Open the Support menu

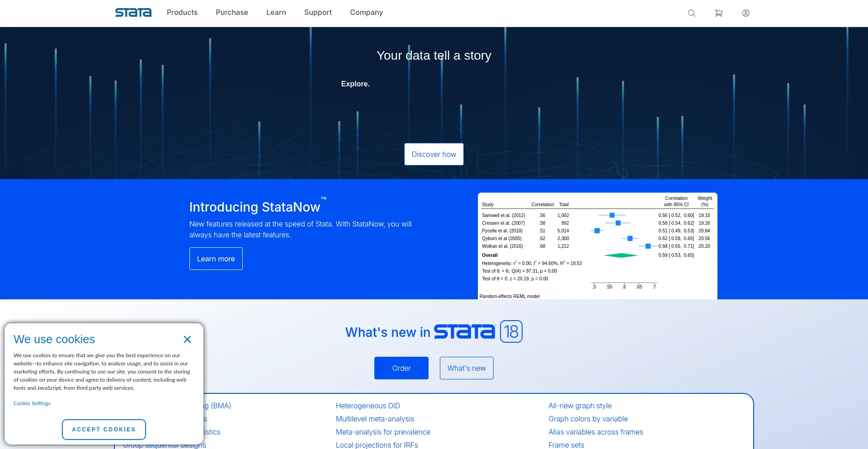pyautogui.click(x=318, y=13)
